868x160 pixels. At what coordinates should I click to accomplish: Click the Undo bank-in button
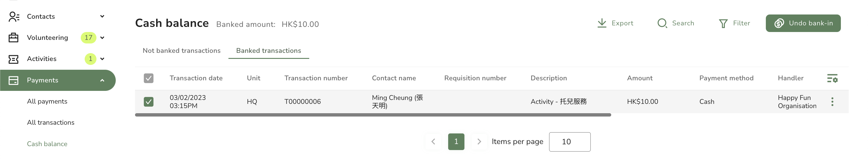pyautogui.click(x=803, y=23)
